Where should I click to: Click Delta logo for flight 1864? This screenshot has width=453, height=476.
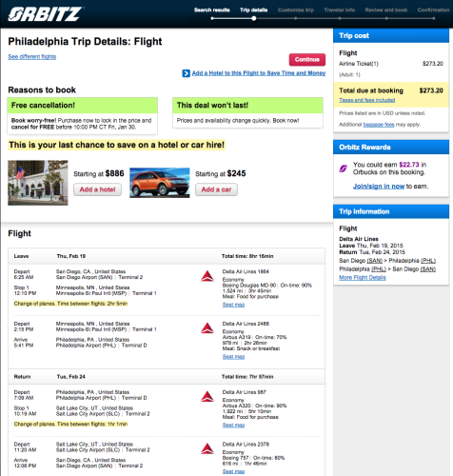[207, 276]
